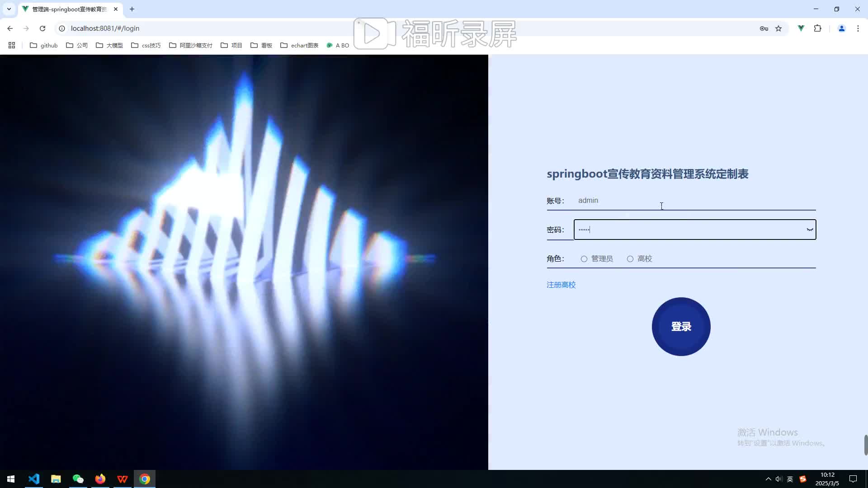Select the 高校 role radio button
This screenshot has height=488, width=868.
point(630,259)
